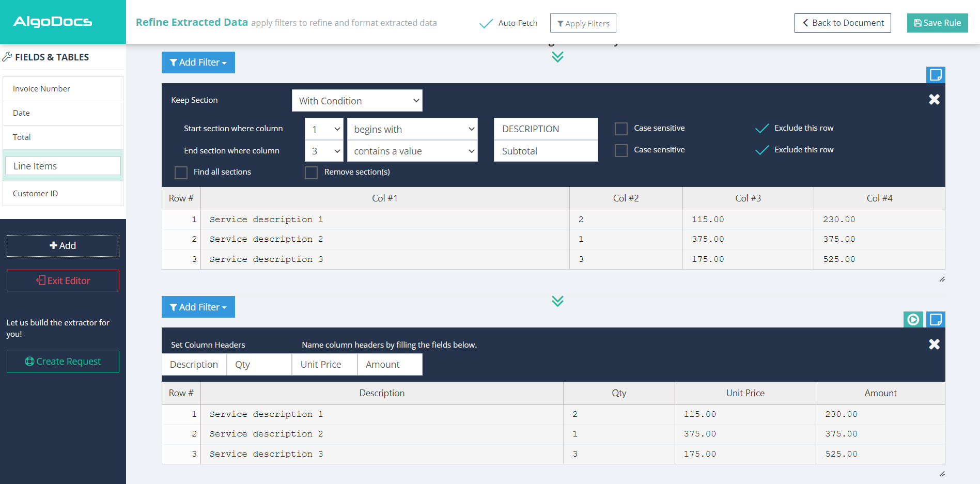The width and height of the screenshot is (980, 484).
Task: Run the Set Column Headers filter play icon
Action: (x=913, y=320)
